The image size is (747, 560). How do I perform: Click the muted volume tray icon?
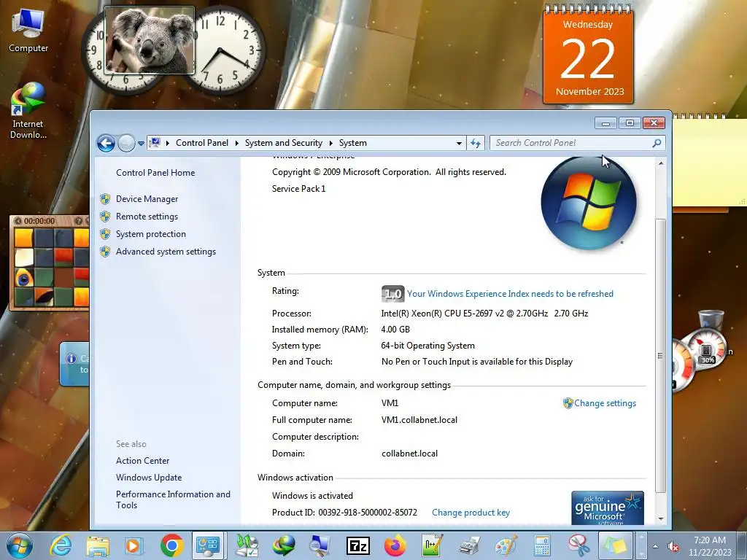pos(673,547)
